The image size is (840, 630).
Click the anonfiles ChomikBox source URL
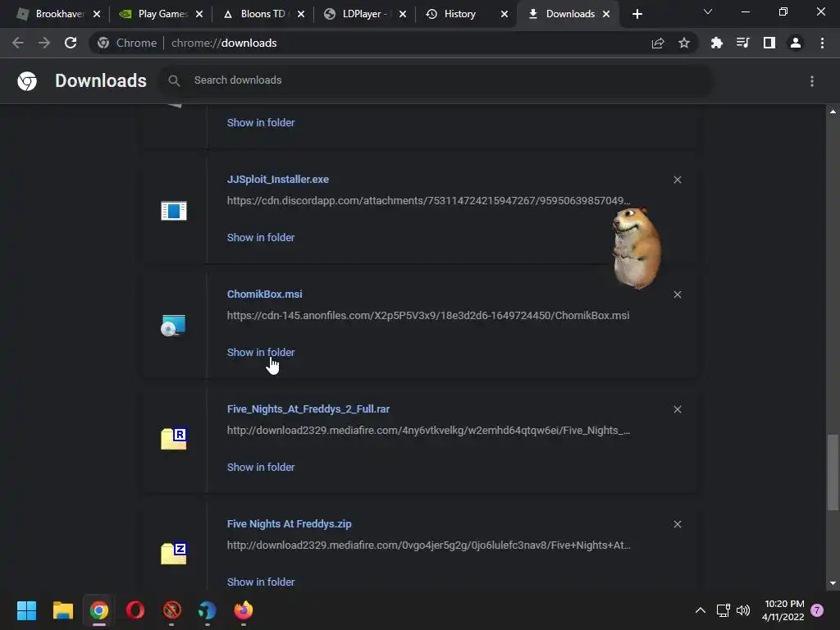(428, 316)
